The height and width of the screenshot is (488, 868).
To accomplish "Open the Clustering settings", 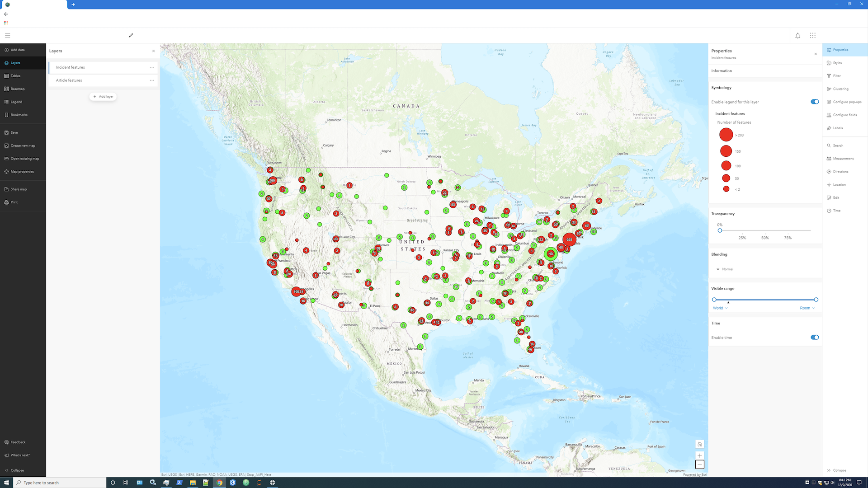I will click(x=839, y=89).
